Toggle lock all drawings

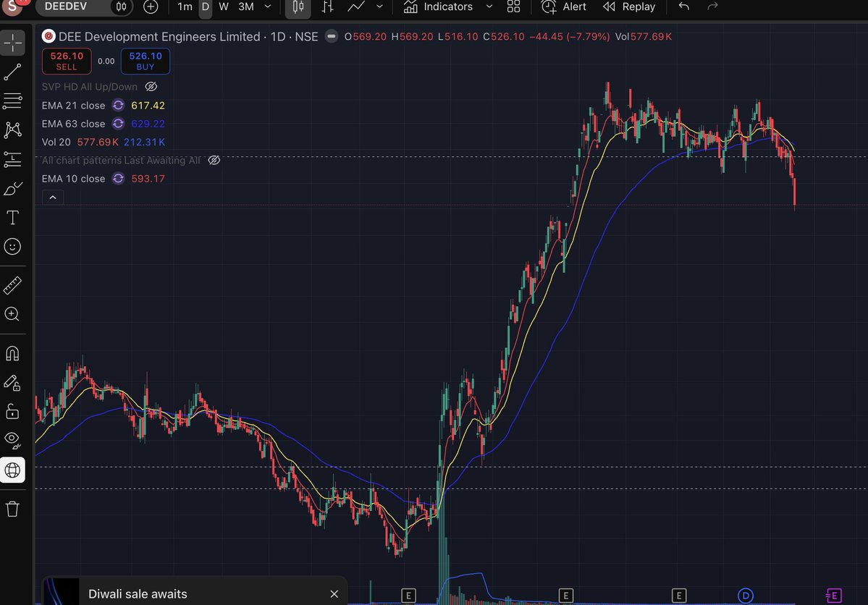(x=13, y=412)
